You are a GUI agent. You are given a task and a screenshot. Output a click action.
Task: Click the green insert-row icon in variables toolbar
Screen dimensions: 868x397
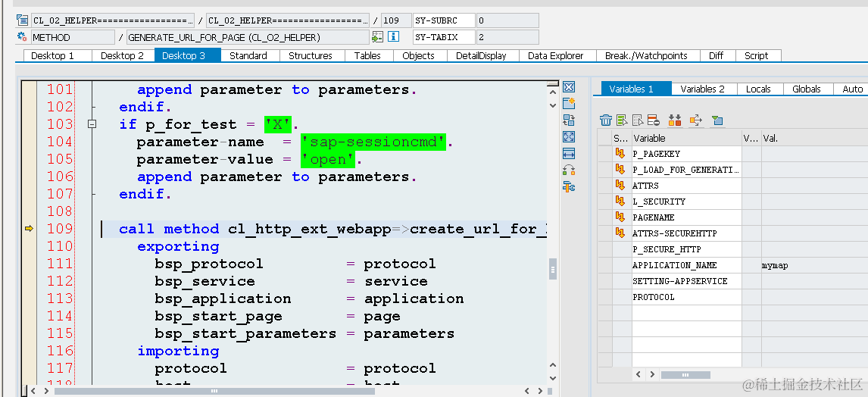(622, 120)
